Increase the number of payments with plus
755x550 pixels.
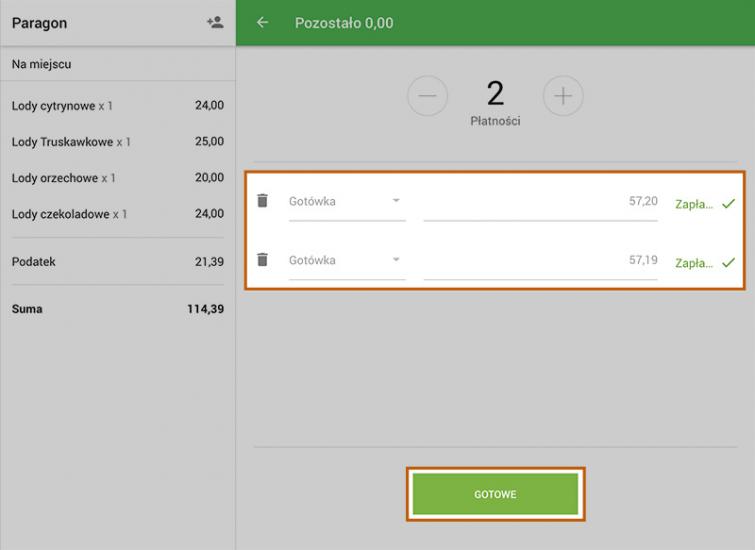click(x=563, y=96)
